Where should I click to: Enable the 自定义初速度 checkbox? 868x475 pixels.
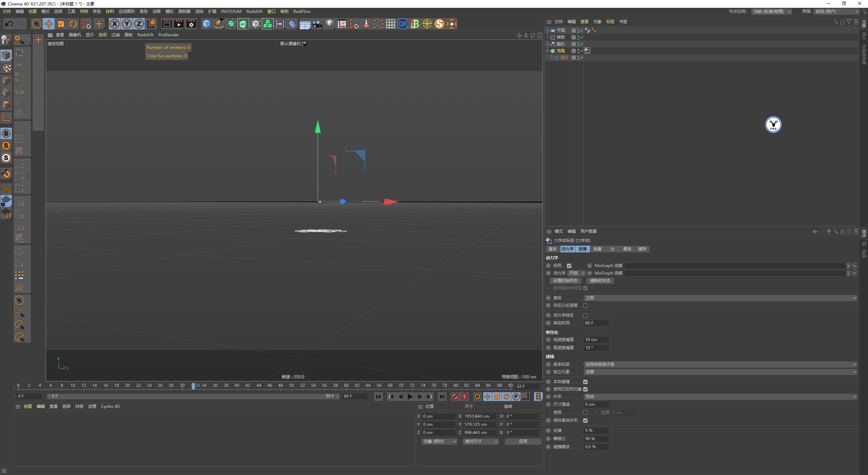click(x=586, y=305)
